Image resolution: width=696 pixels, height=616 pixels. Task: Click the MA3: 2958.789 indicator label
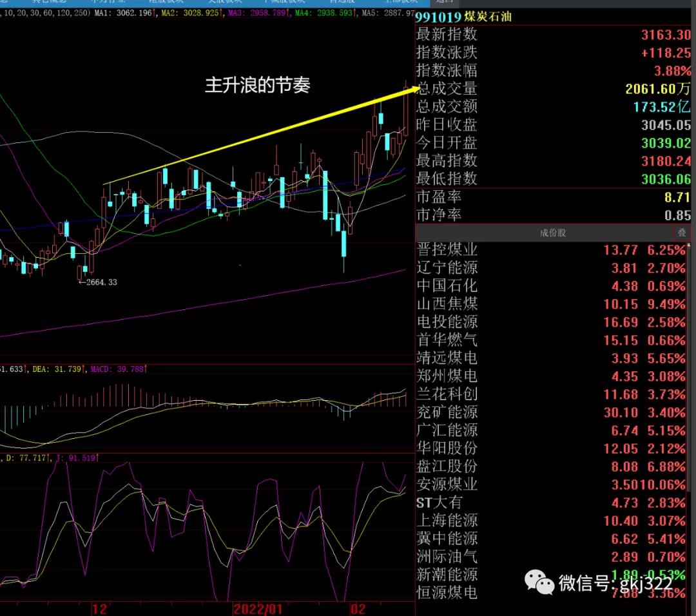coord(259,13)
